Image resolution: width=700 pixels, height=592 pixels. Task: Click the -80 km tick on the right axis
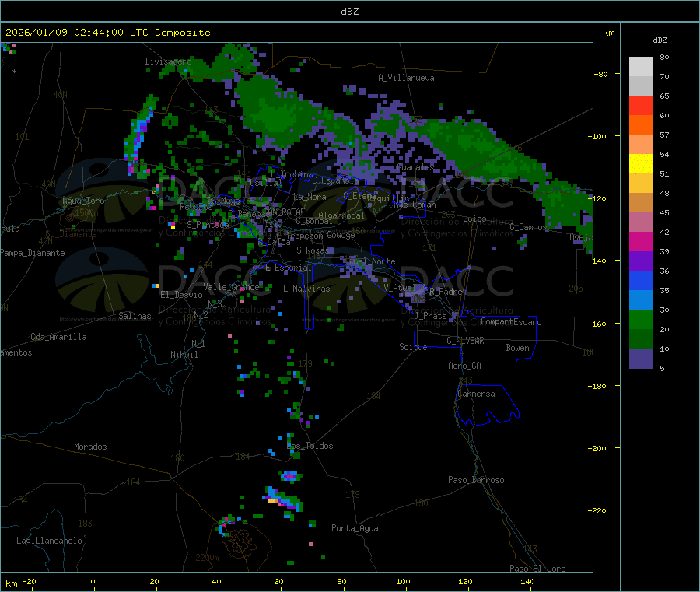pyautogui.click(x=600, y=74)
